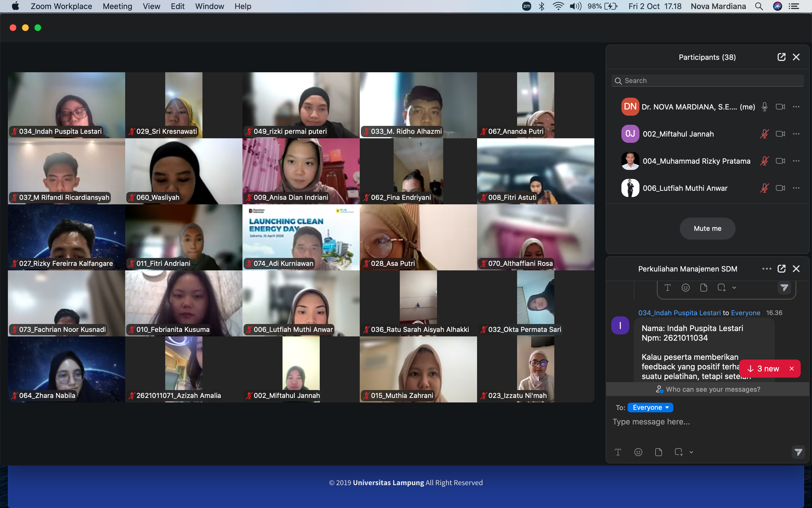Open Siri from the menu bar

click(777, 6)
